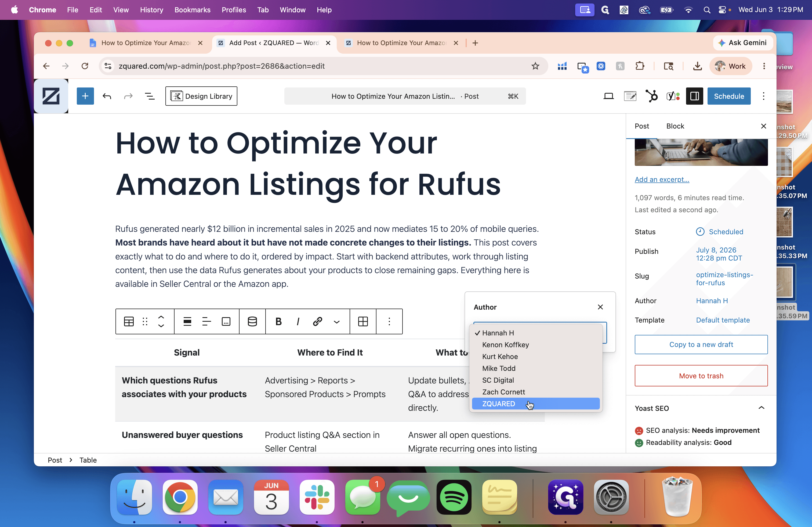Undo the last edit
The width and height of the screenshot is (812, 527).
pos(107,96)
